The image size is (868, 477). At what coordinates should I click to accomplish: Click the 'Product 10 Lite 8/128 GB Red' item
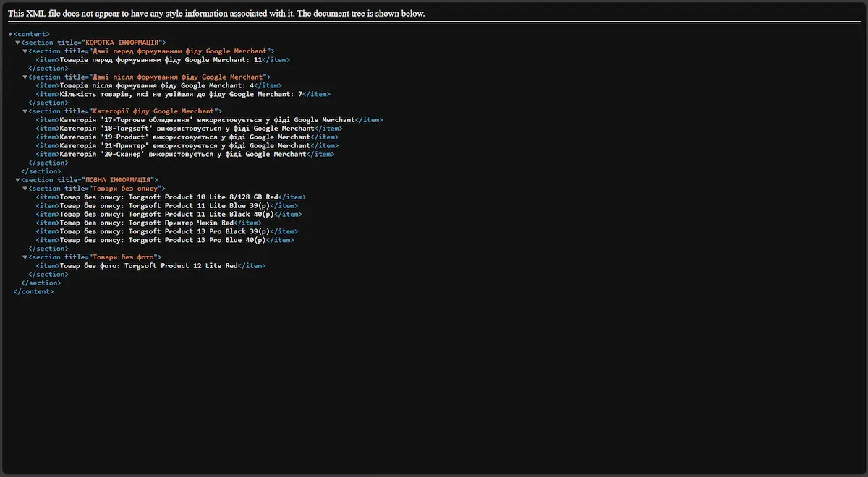click(x=169, y=197)
